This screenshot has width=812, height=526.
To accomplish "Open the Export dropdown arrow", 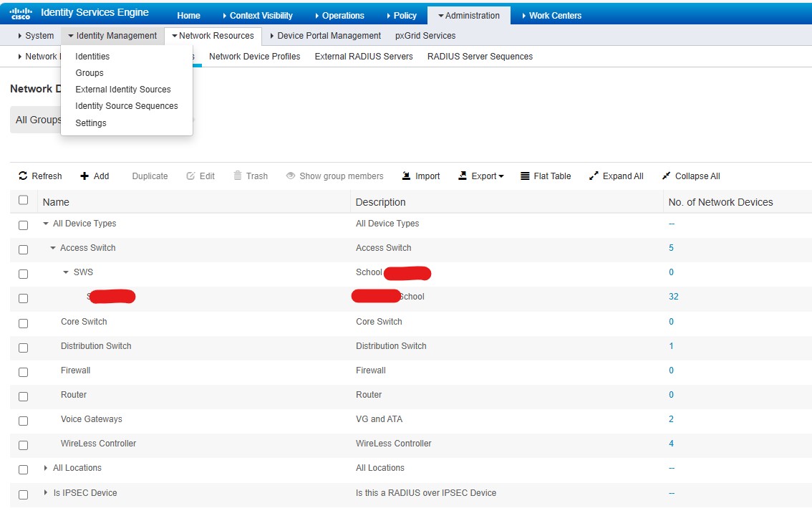I will click(501, 176).
